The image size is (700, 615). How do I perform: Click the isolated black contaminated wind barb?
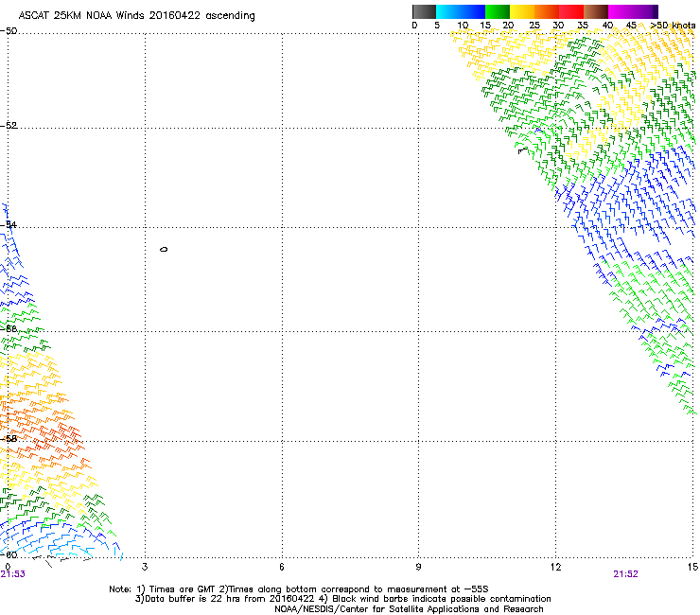click(522, 150)
